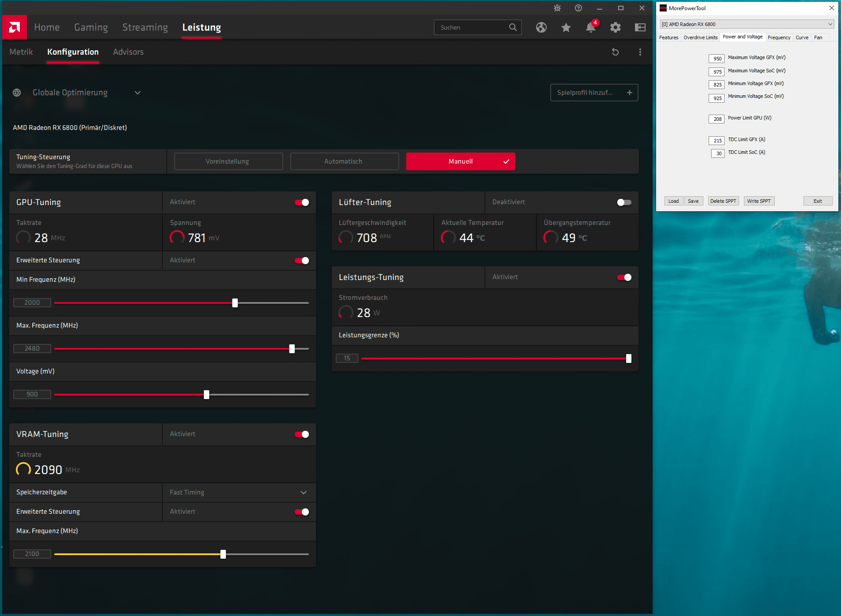This screenshot has width=841, height=616.
Task: Select the Automatisch tuning mode
Action: tap(344, 161)
